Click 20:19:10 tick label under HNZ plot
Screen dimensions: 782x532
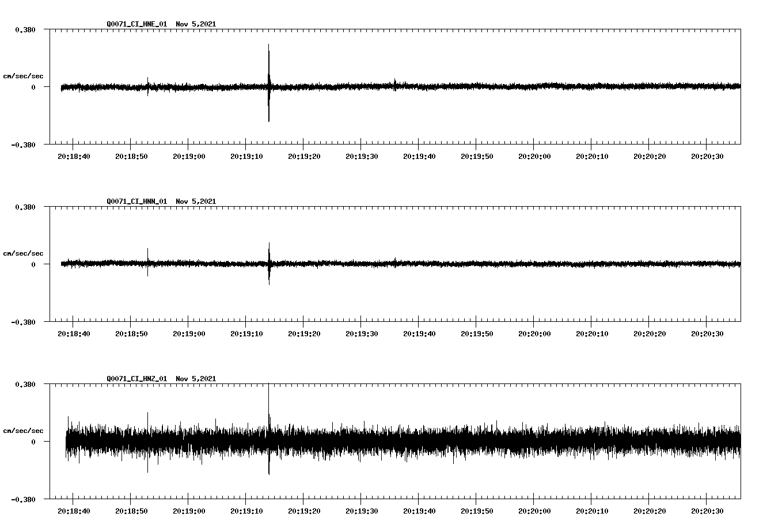246,511
